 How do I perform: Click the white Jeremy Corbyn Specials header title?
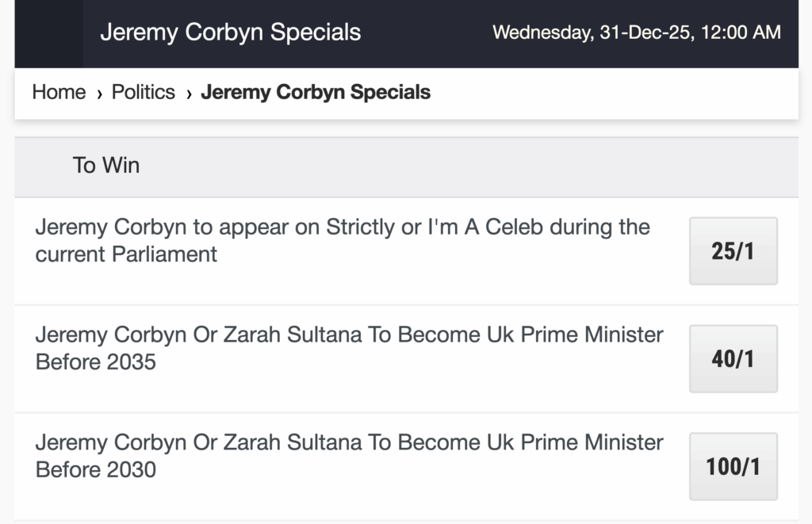point(230,33)
